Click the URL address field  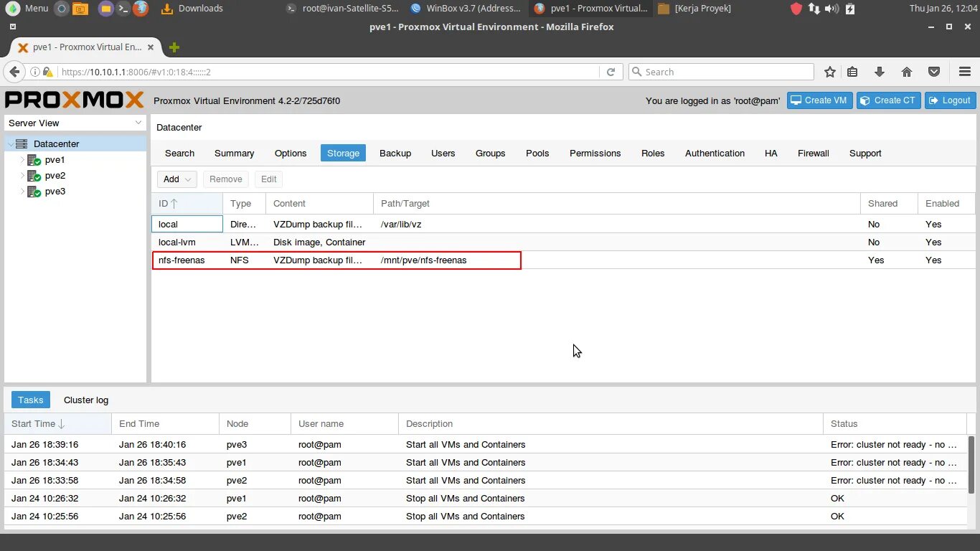click(326, 72)
